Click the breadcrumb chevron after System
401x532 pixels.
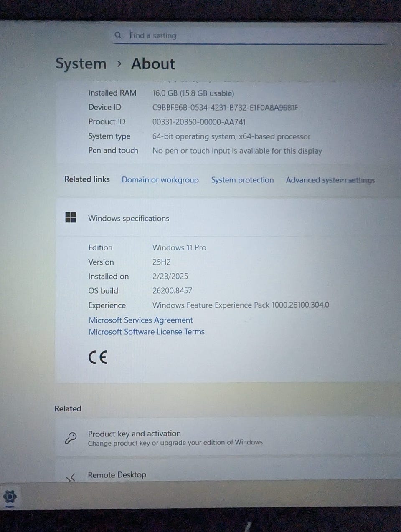click(119, 64)
